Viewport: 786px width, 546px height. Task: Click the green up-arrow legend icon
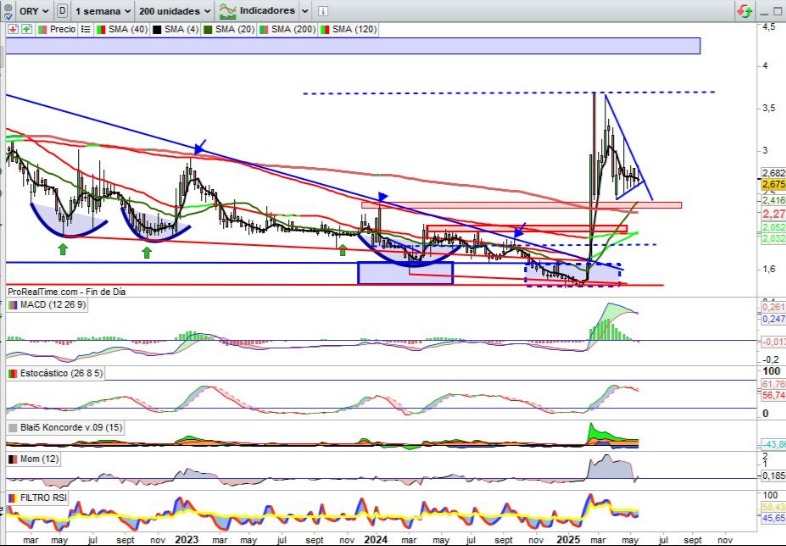[27, 30]
